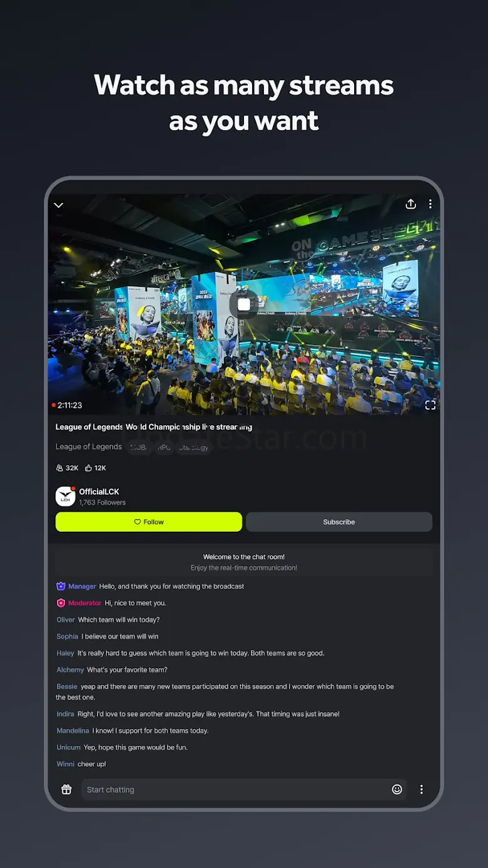
Task: Collapse the player with the down chevron
Action: coord(59,205)
